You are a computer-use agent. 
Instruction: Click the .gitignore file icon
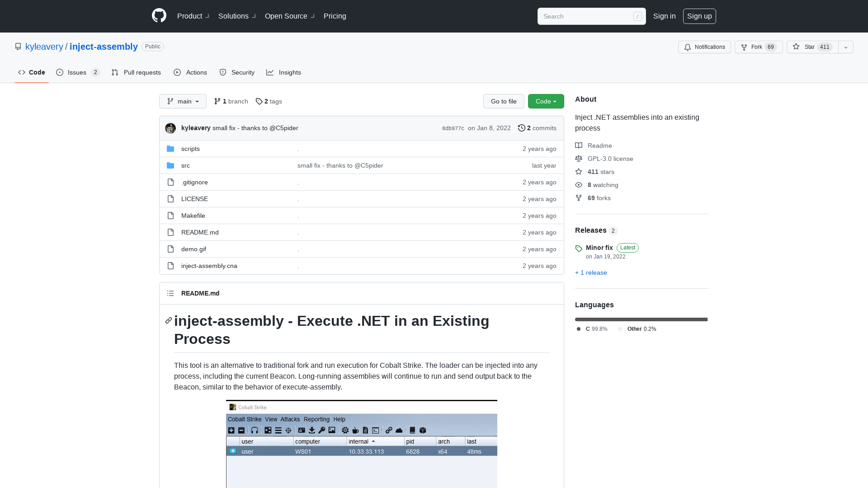click(170, 182)
